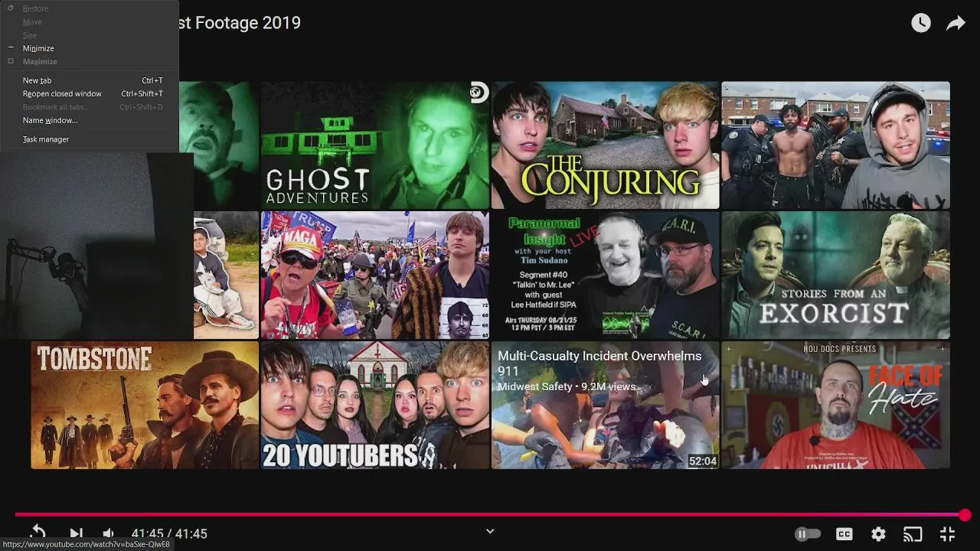Open the MAGA rally video thumbnail
Image resolution: width=980 pixels, height=551 pixels.
(374, 275)
